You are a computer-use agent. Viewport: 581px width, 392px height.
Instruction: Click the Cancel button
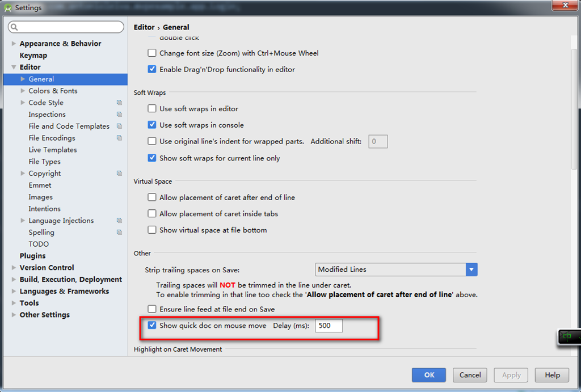pos(470,375)
